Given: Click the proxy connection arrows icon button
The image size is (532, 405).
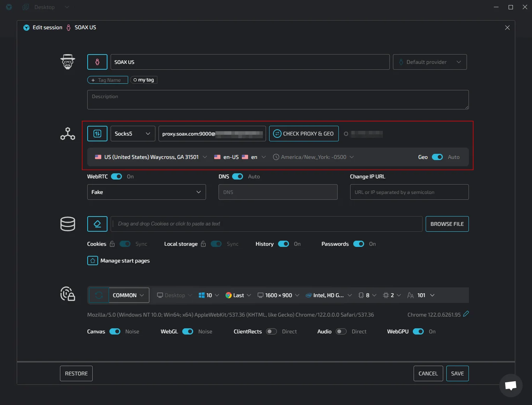Looking at the screenshot, I should [x=97, y=134].
